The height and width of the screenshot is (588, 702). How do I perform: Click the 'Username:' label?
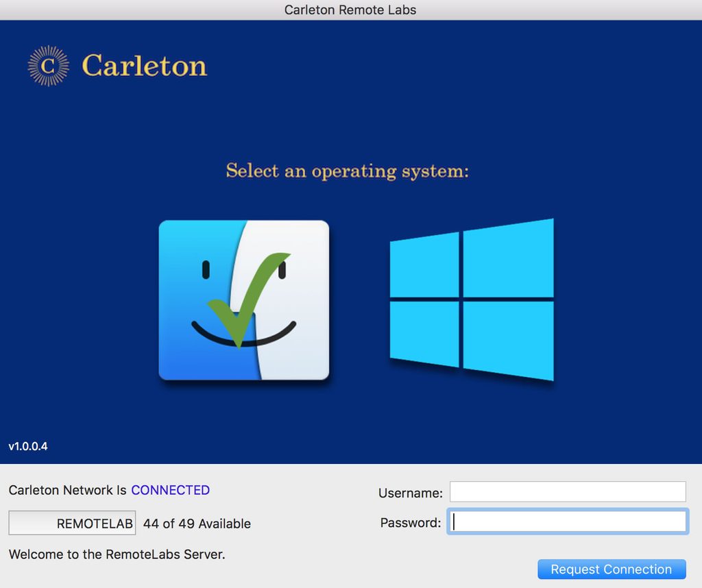click(x=411, y=493)
